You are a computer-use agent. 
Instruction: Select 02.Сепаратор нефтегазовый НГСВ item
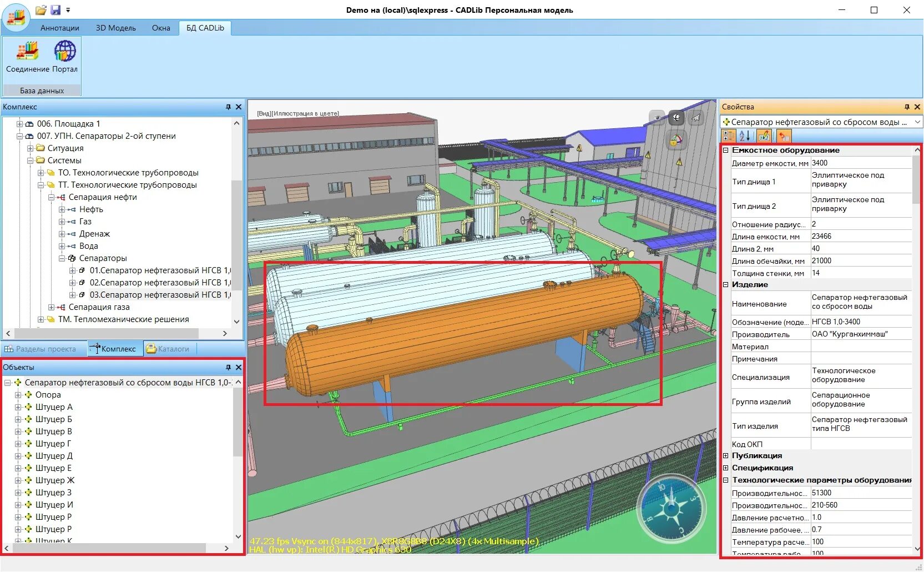160,283
